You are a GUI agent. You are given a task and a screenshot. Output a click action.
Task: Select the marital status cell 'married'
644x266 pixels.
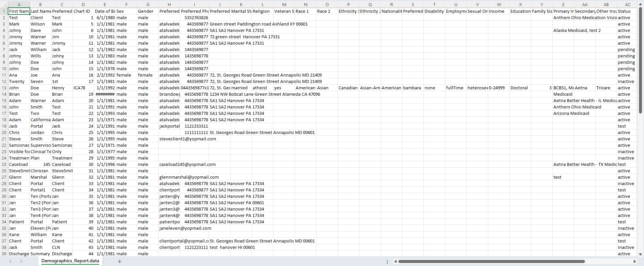241,88
